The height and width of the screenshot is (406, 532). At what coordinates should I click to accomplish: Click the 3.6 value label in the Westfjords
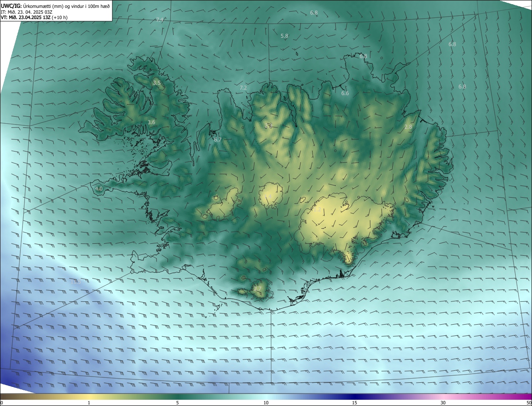pos(151,122)
